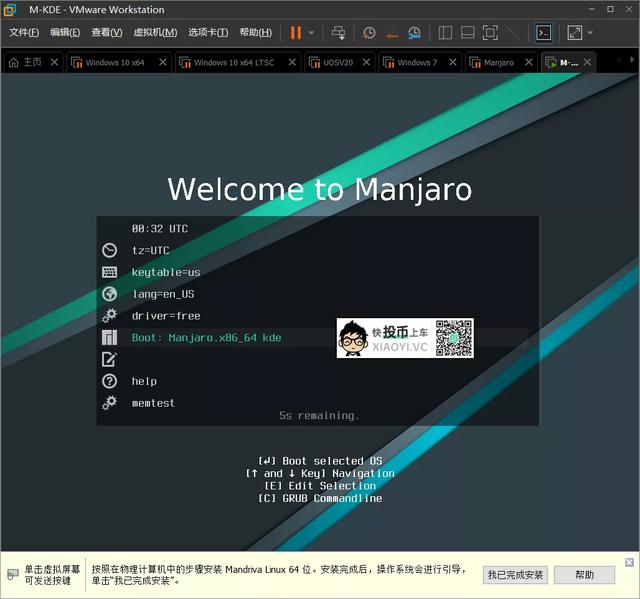This screenshot has height=599, width=640.
Task: Click the VMware Workstation title icon
Action: click(10, 10)
